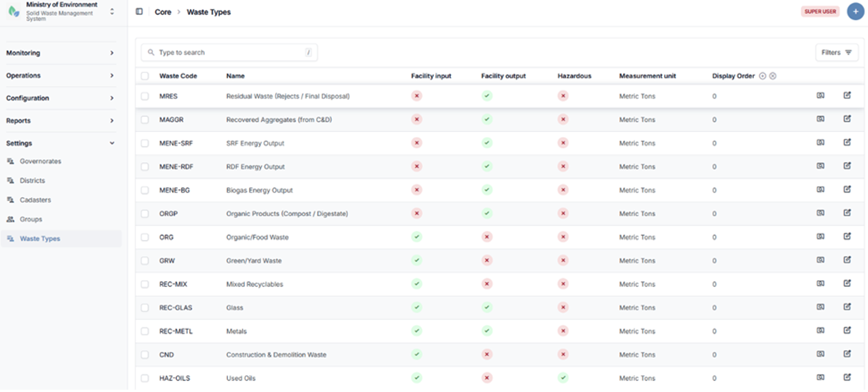The height and width of the screenshot is (392, 868).
Task: Sort by Facility input column header
Action: tap(431, 76)
